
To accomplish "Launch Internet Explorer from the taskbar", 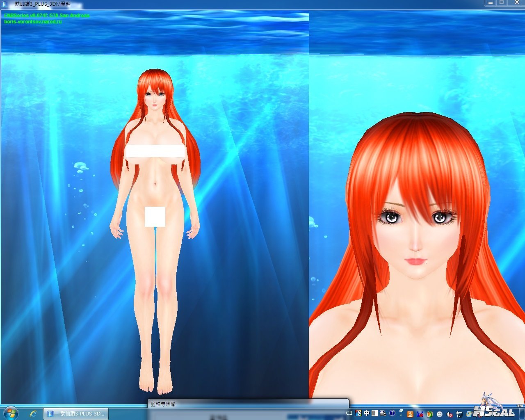I will (x=33, y=413).
